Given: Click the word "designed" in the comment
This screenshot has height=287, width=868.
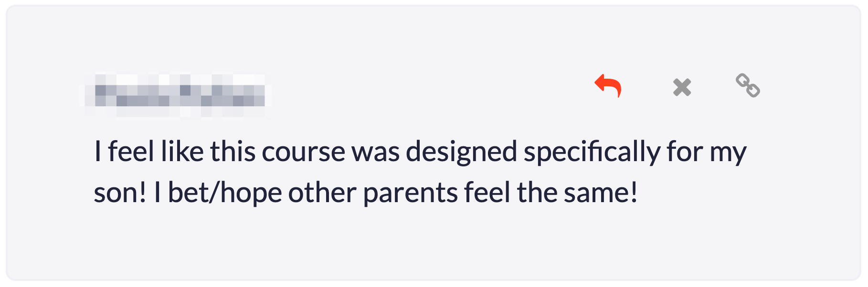Looking at the screenshot, I should point(461,152).
